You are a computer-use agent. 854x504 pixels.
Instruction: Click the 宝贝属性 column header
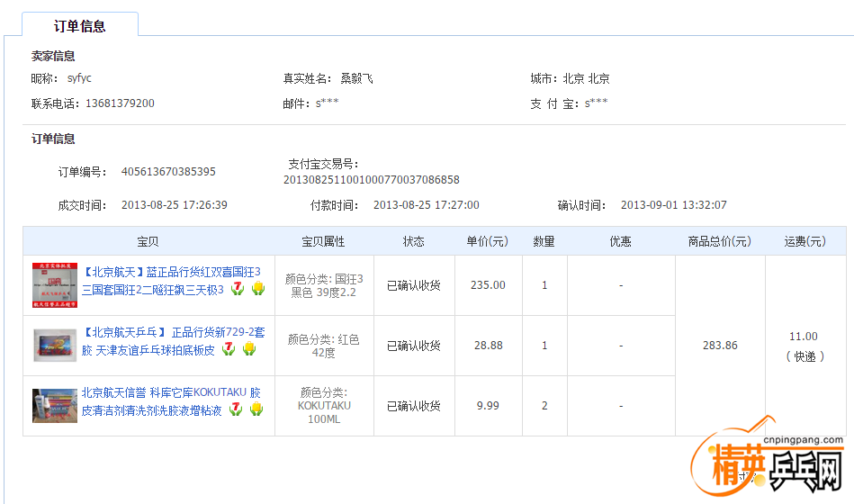pyautogui.click(x=324, y=241)
